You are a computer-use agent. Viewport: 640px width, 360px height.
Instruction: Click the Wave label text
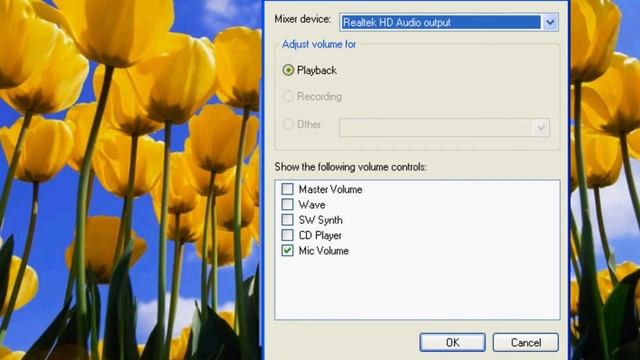[x=312, y=204]
